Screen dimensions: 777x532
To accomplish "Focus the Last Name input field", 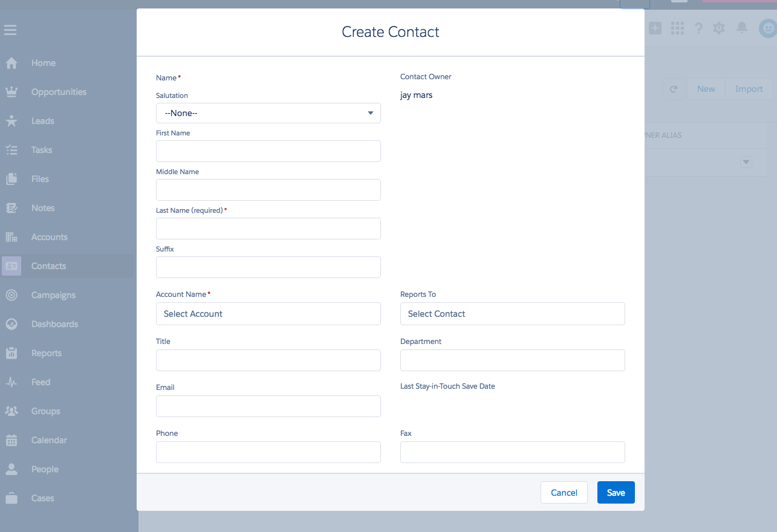I will point(268,229).
